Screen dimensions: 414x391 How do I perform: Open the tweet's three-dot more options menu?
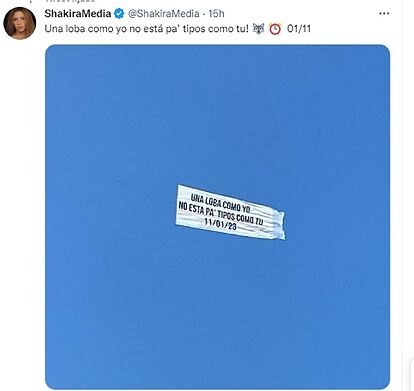pos(384,14)
